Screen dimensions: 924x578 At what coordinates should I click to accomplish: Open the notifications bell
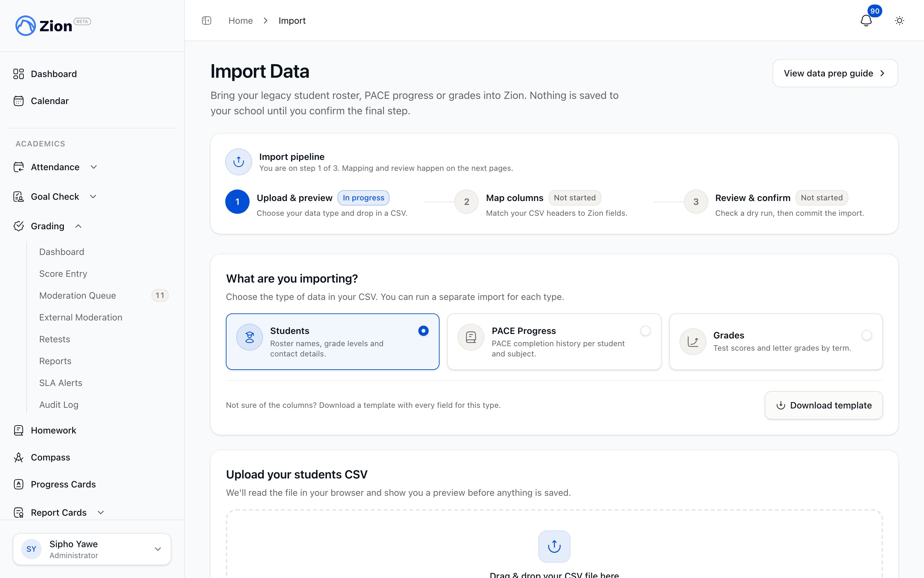click(x=866, y=21)
